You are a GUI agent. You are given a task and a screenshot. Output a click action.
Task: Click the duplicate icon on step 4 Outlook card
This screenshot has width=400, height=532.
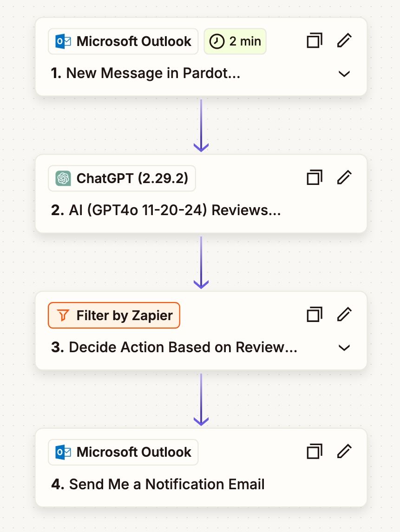[315, 452]
